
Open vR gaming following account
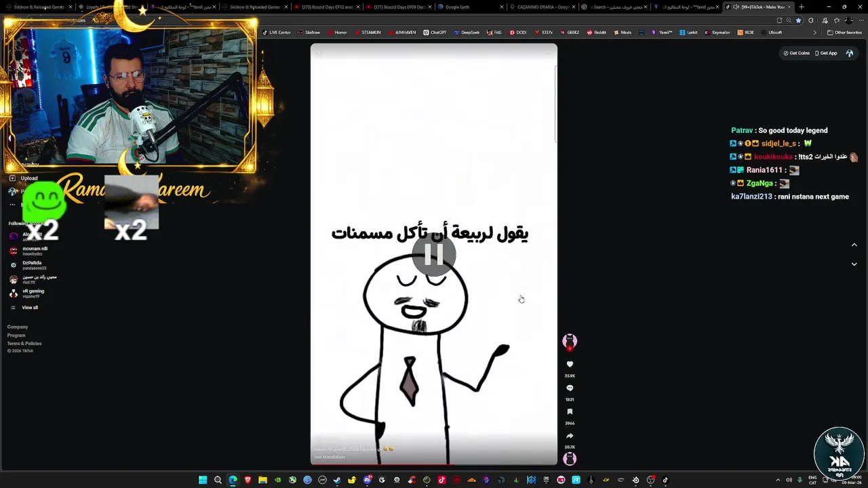27,293
